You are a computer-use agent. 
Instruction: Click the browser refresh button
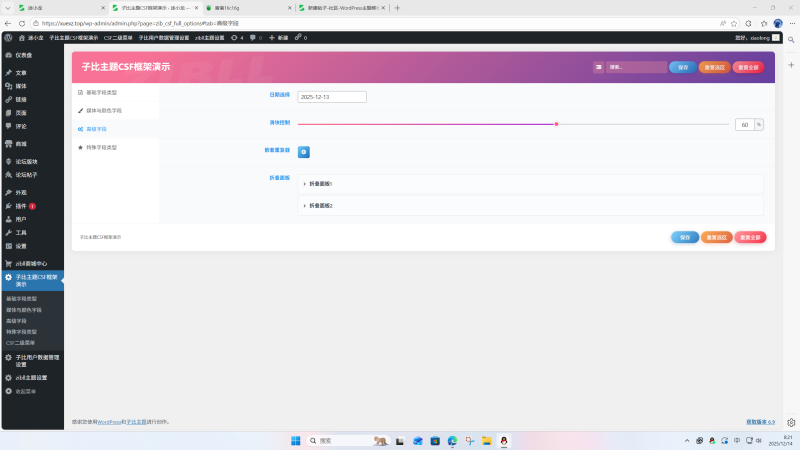pos(28,22)
